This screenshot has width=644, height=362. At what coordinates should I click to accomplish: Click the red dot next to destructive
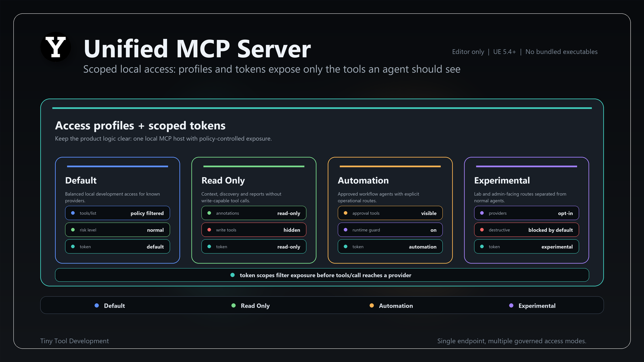pos(482,230)
